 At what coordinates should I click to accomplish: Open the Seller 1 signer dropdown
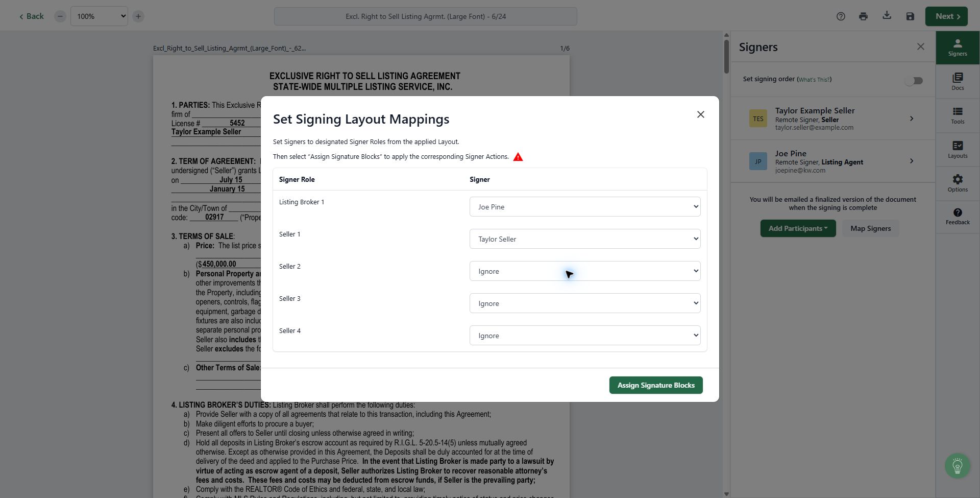coord(585,239)
